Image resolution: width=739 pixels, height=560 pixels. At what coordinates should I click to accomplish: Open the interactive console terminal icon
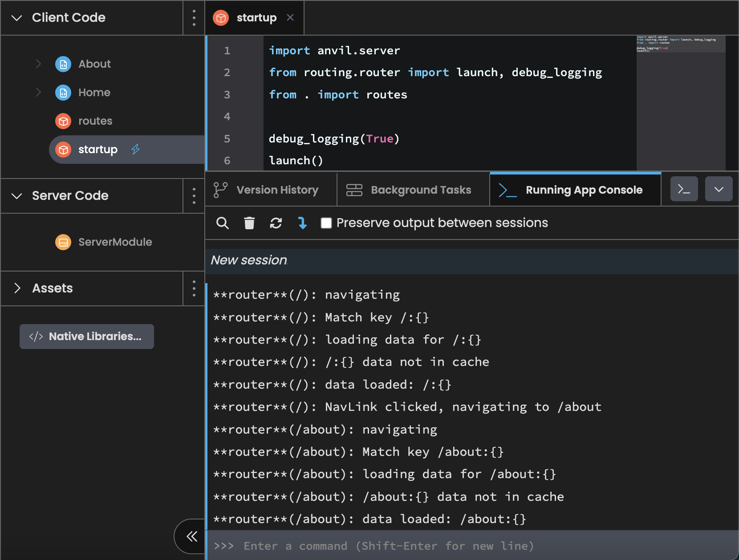pyautogui.click(x=684, y=189)
